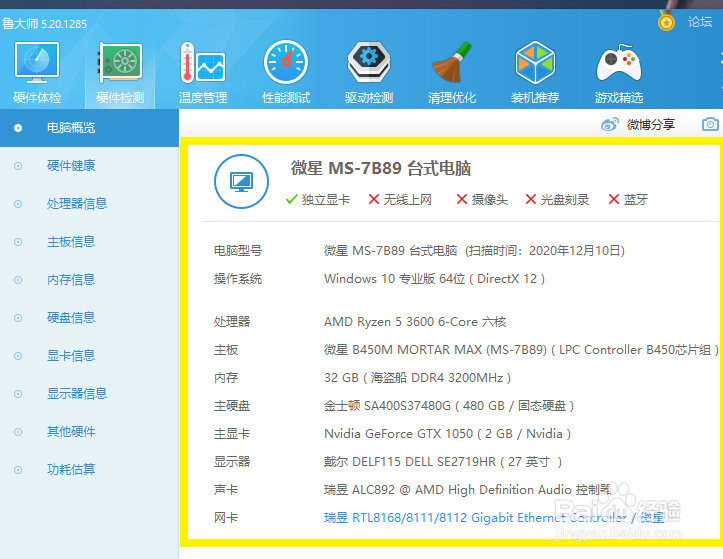
Task: Click the red X beside 光盘刻录
Action: 531,199
